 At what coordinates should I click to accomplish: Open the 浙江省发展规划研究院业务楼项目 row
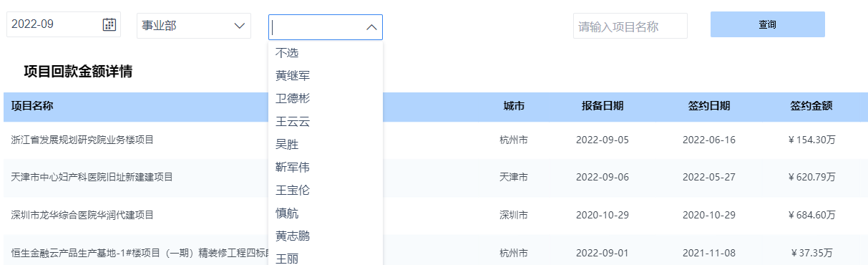click(435, 140)
